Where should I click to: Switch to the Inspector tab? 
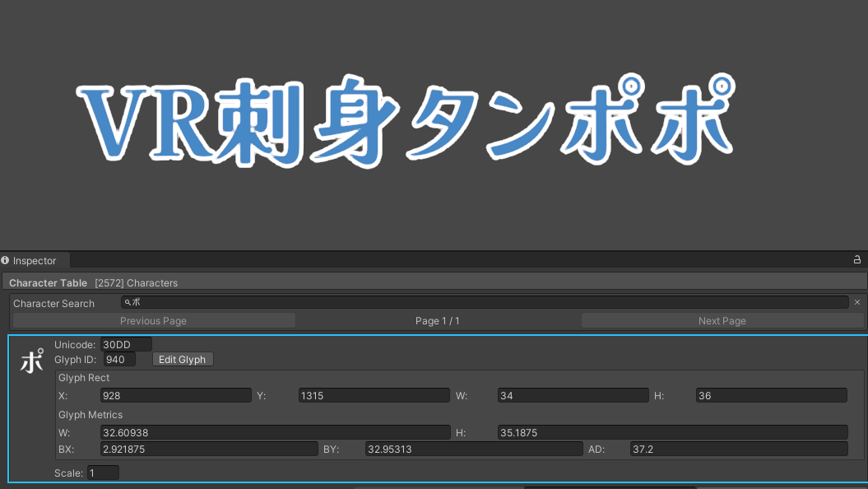(35, 261)
